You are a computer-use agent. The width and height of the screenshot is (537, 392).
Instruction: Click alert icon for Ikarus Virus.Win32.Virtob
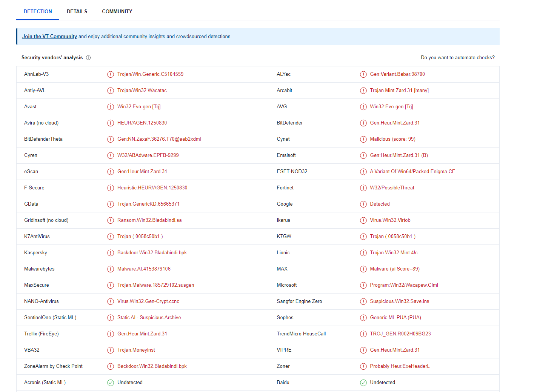363,220
